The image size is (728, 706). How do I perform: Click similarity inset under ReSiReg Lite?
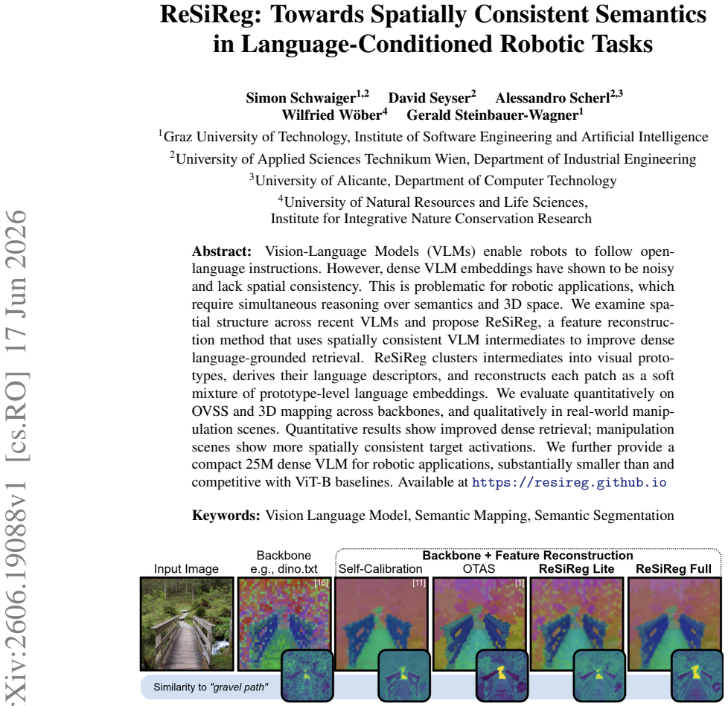click(x=599, y=675)
